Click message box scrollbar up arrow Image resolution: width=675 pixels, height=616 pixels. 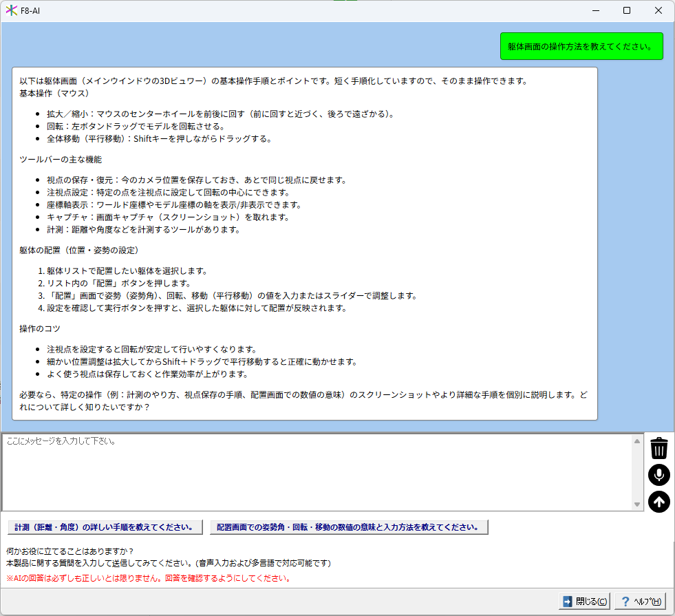point(637,441)
